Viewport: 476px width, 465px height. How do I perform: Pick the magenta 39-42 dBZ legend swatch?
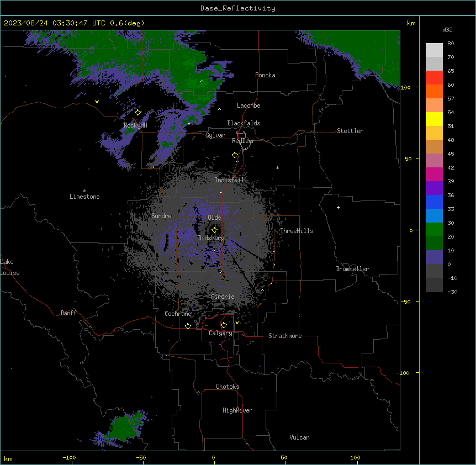tap(434, 174)
